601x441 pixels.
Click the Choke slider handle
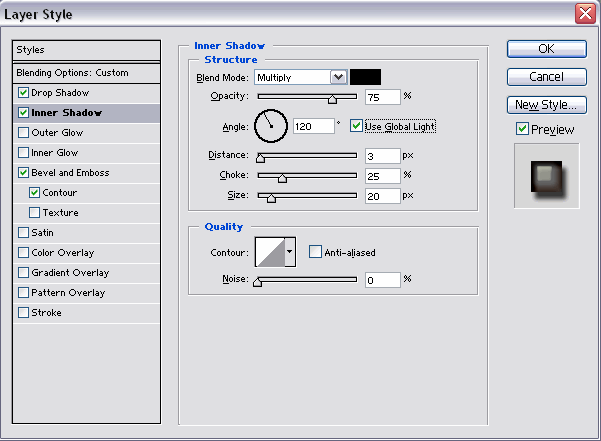(282, 178)
